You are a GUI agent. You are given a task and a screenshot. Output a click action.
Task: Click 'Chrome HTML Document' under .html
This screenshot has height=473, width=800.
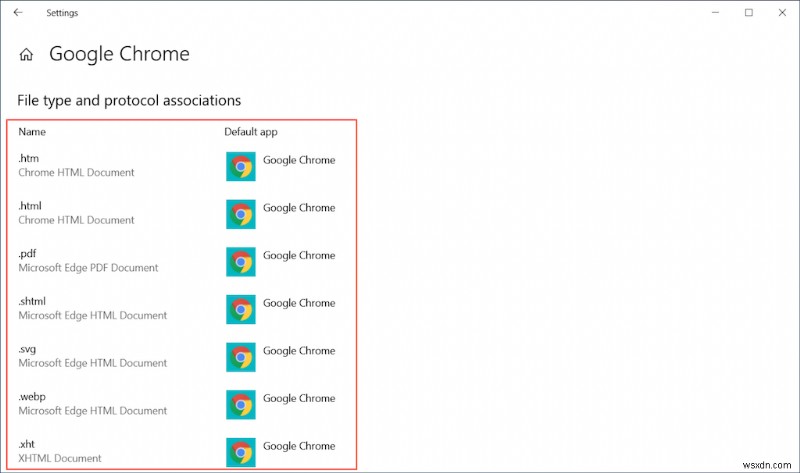coord(76,220)
